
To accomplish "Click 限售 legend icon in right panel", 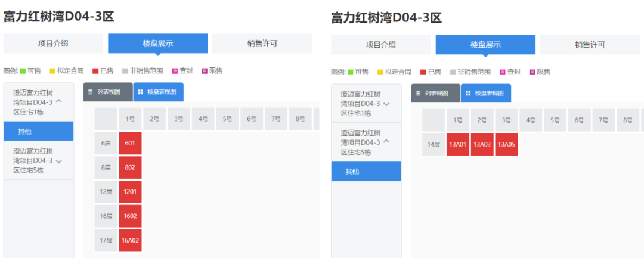I will point(532,72).
